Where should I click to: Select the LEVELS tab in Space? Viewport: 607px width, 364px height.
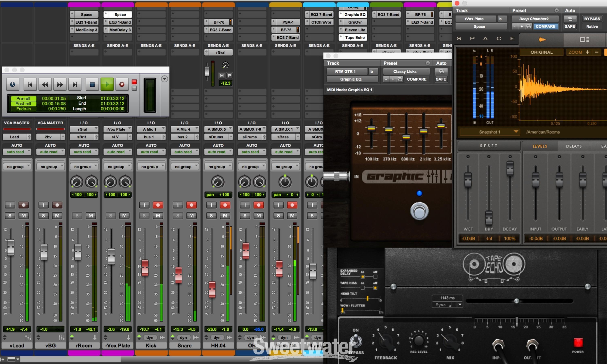540,146
